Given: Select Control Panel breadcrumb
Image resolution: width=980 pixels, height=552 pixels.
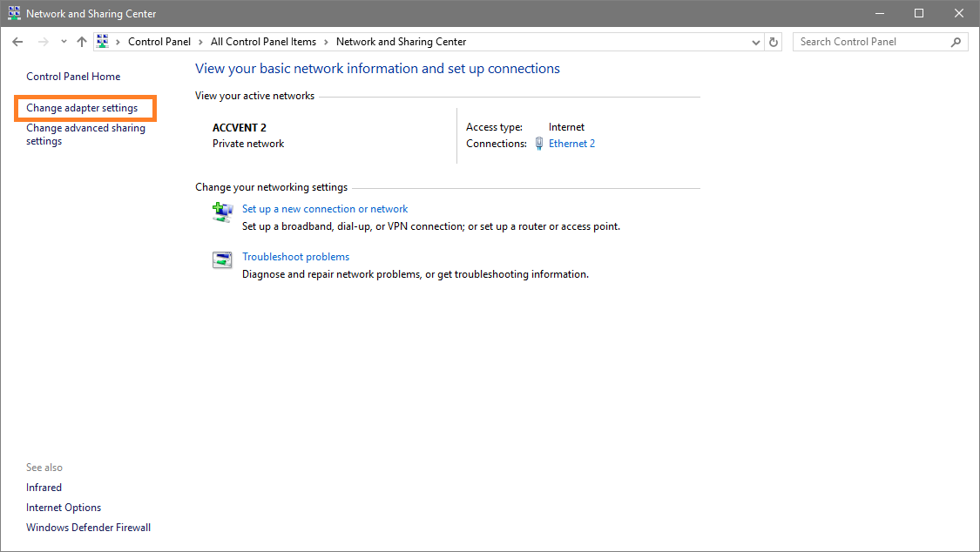Looking at the screenshot, I should (x=159, y=42).
